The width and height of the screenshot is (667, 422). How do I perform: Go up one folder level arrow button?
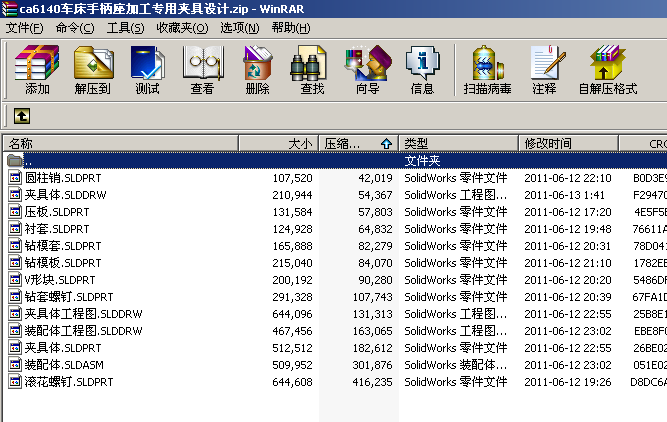click(x=22, y=116)
